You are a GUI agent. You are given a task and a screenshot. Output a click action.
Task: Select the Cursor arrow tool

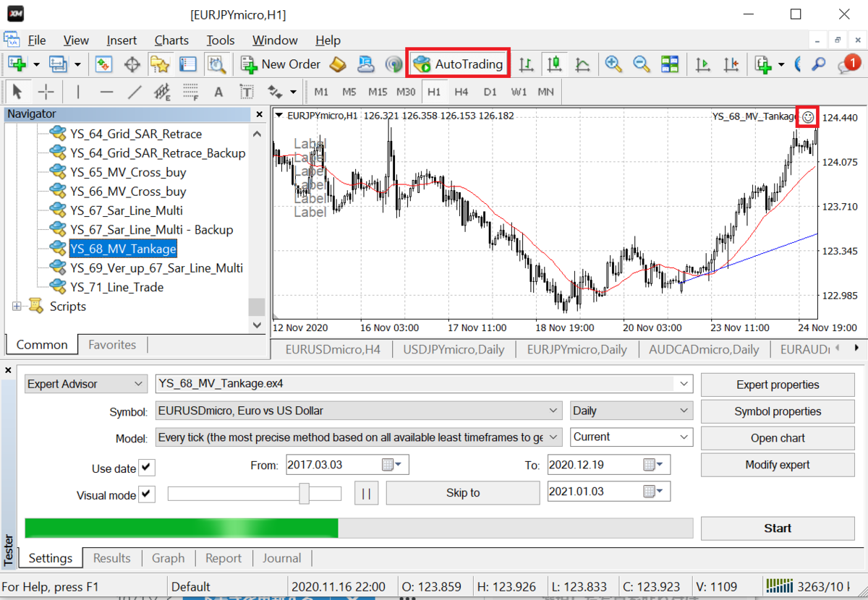18,92
